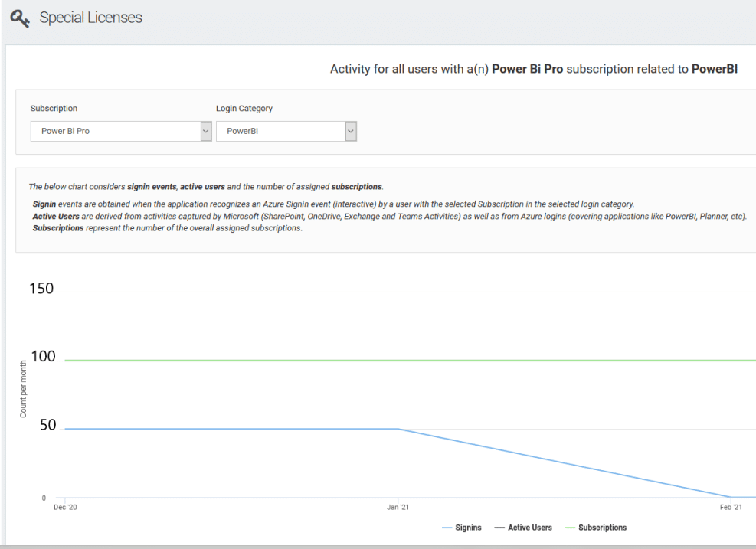The width and height of the screenshot is (756, 549).
Task: Click the Feb '21 x-axis label
Action: click(731, 508)
